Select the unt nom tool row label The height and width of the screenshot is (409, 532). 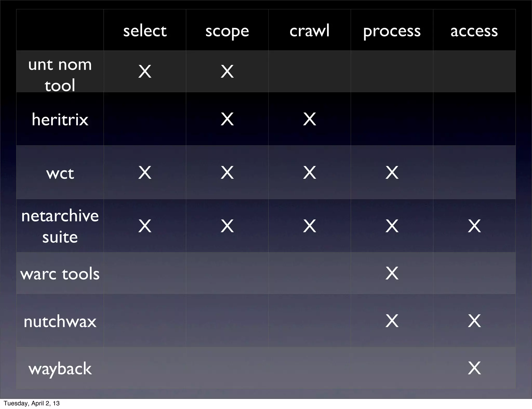pos(60,75)
